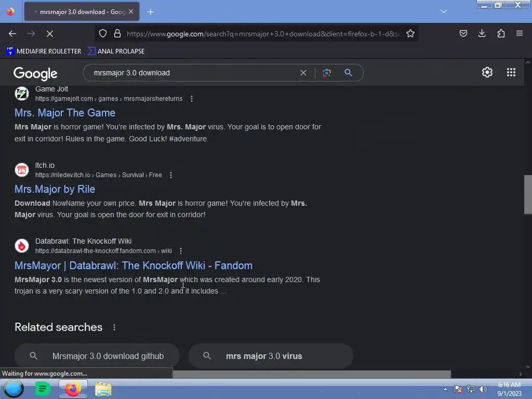
Task: Open the taskbar clock and date
Action: (x=509, y=389)
